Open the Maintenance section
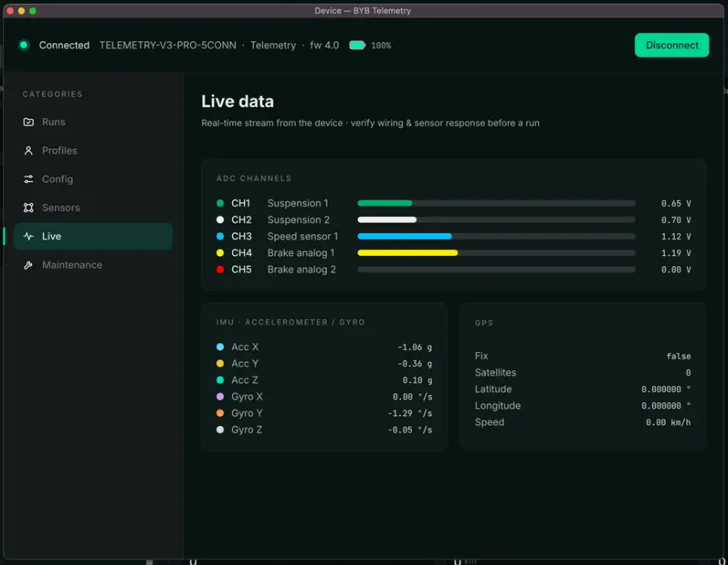The height and width of the screenshot is (565, 728). point(93,265)
